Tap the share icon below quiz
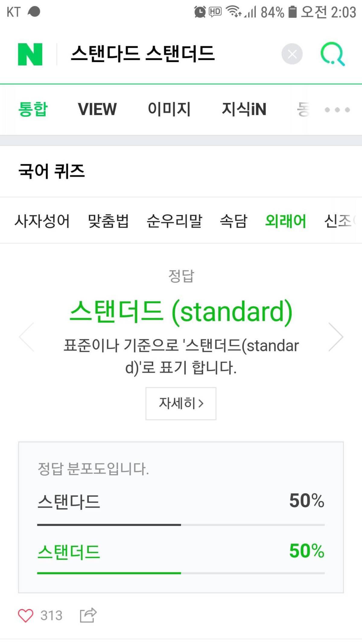Image resolution: width=362 pixels, height=644 pixels. click(x=88, y=615)
